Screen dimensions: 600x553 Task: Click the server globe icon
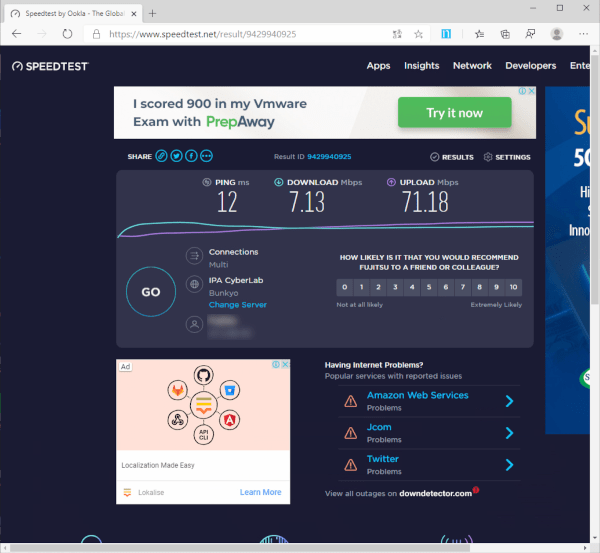194,284
